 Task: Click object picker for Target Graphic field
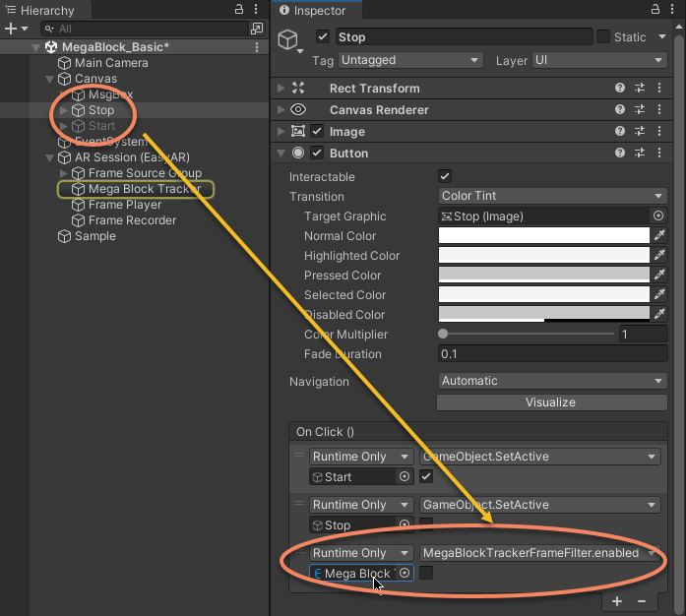[658, 216]
